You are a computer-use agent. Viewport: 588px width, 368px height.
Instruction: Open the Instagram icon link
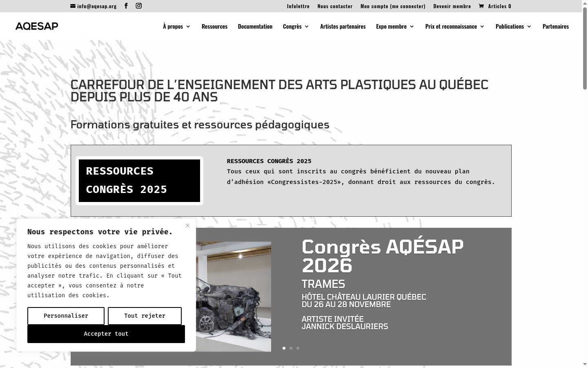139,6
